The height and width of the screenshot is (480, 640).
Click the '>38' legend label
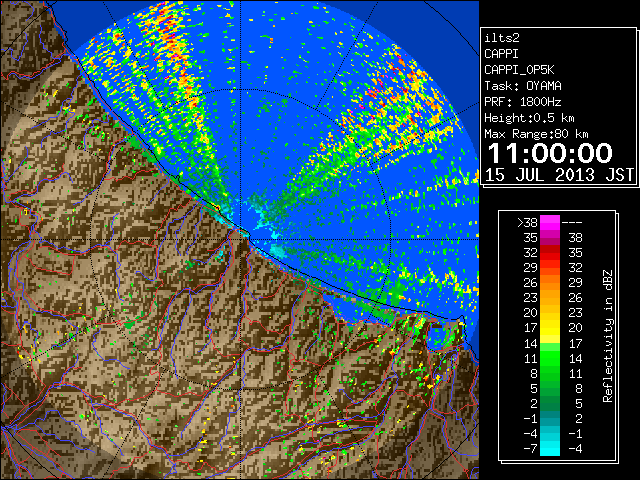click(x=527, y=222)
